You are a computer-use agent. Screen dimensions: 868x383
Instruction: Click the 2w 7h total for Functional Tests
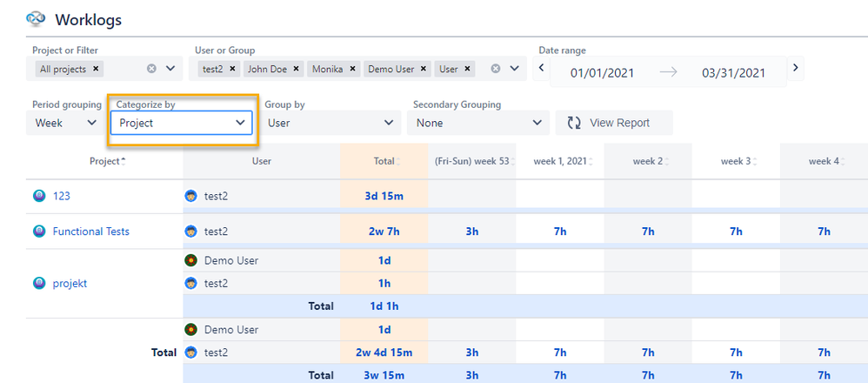click(x=384, y=232)
